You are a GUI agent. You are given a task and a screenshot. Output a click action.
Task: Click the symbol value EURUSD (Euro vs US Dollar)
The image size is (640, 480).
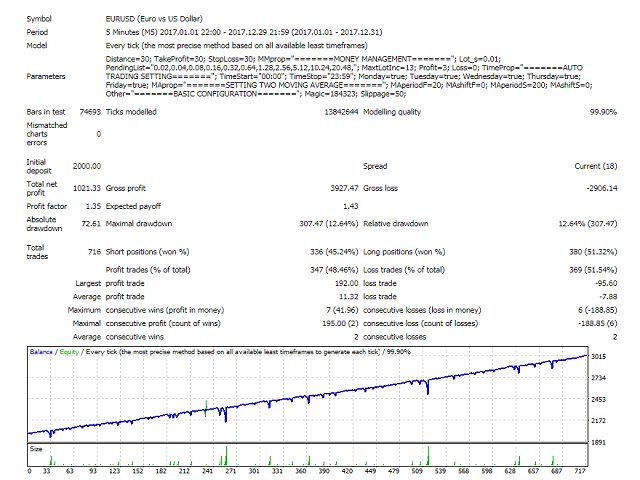point(154,19)
